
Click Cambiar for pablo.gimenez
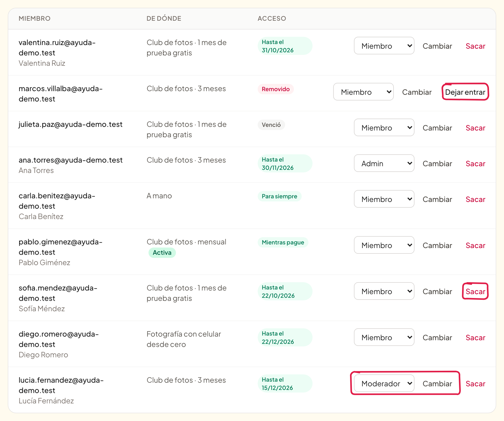coord(437,245)
